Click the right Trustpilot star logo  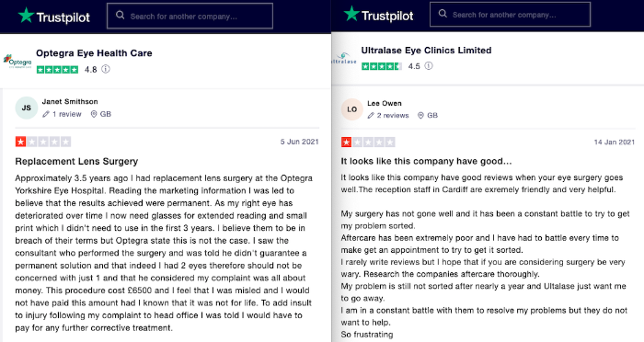pos(351,14)
